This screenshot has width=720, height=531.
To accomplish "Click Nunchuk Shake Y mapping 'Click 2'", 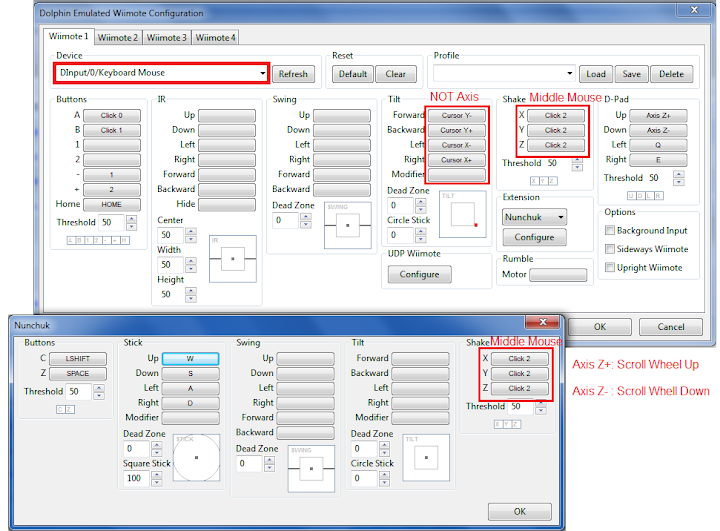I will tap(520, 373).
